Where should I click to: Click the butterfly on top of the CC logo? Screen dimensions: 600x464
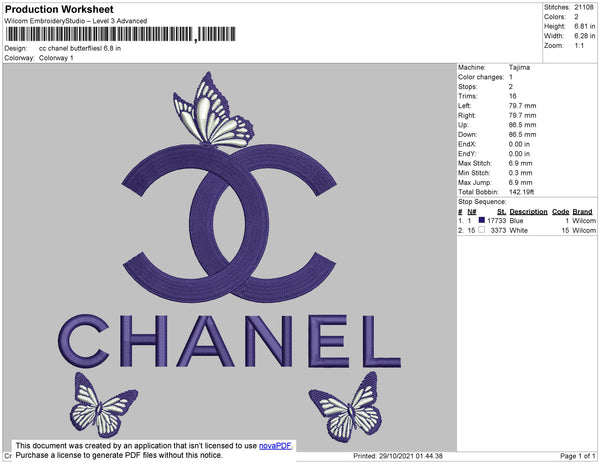tap(213, 111)
